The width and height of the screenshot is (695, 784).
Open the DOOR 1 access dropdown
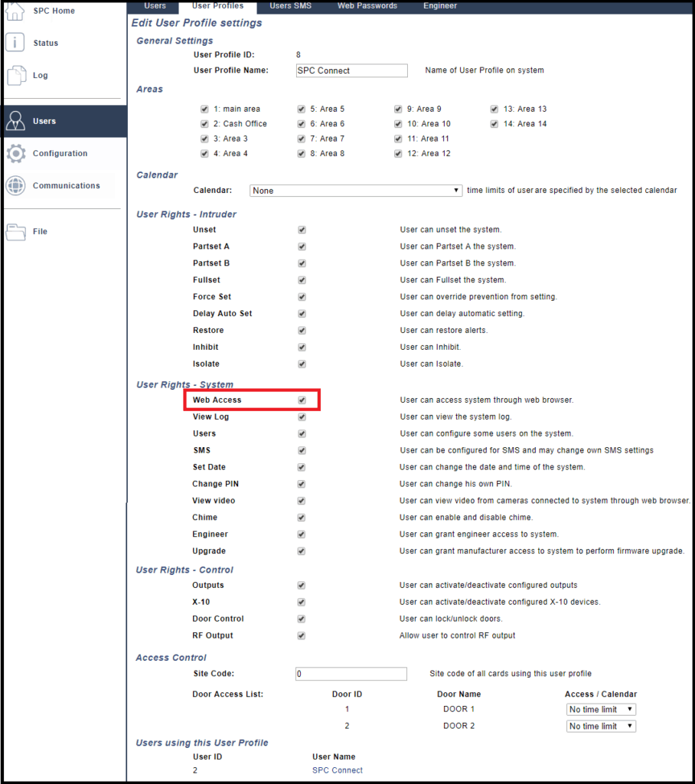[600, 709]
